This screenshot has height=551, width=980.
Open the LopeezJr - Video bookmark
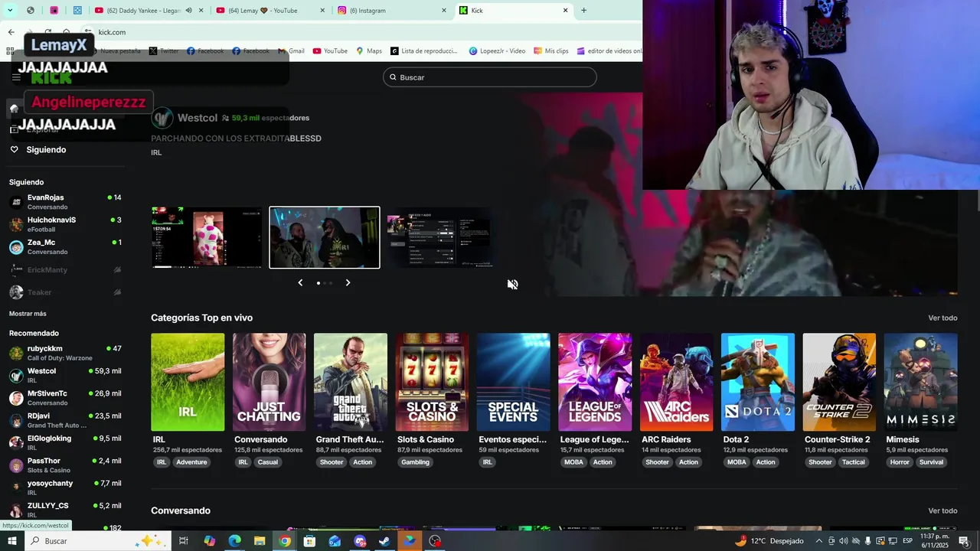click(x=498, y=51)
